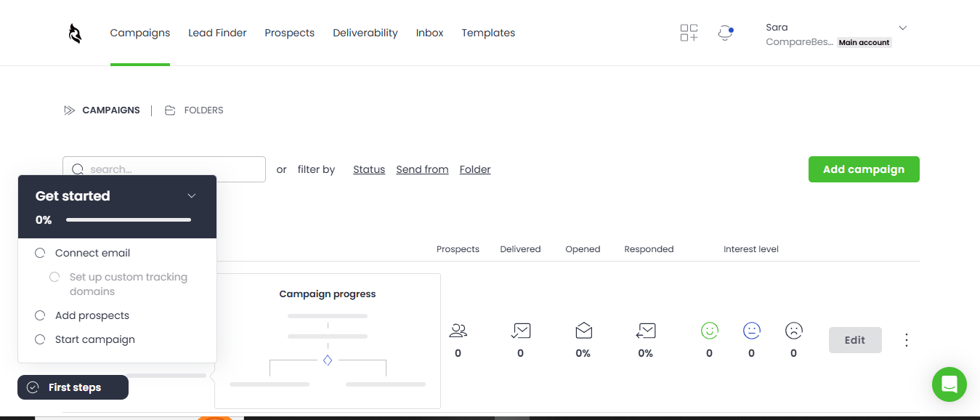Screen dimensions: 980x420
Task: Click the diamond node in campaign progress
Action: click(328, 360)
